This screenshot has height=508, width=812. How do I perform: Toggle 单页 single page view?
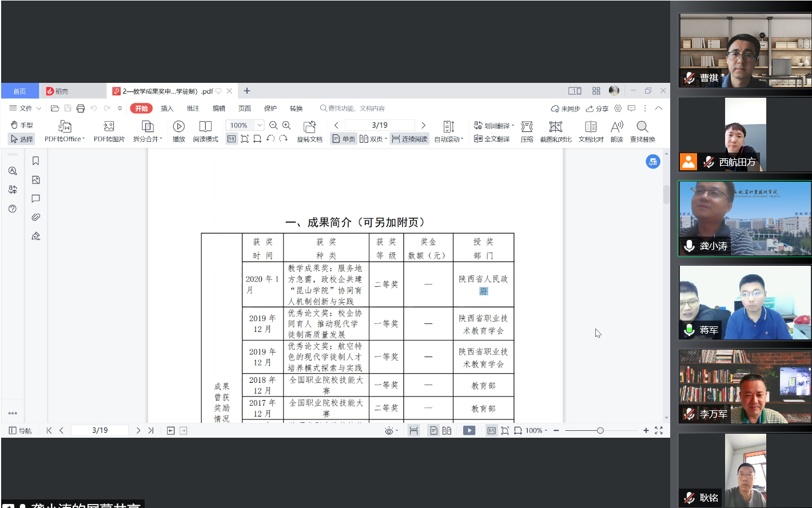point(344,139)
